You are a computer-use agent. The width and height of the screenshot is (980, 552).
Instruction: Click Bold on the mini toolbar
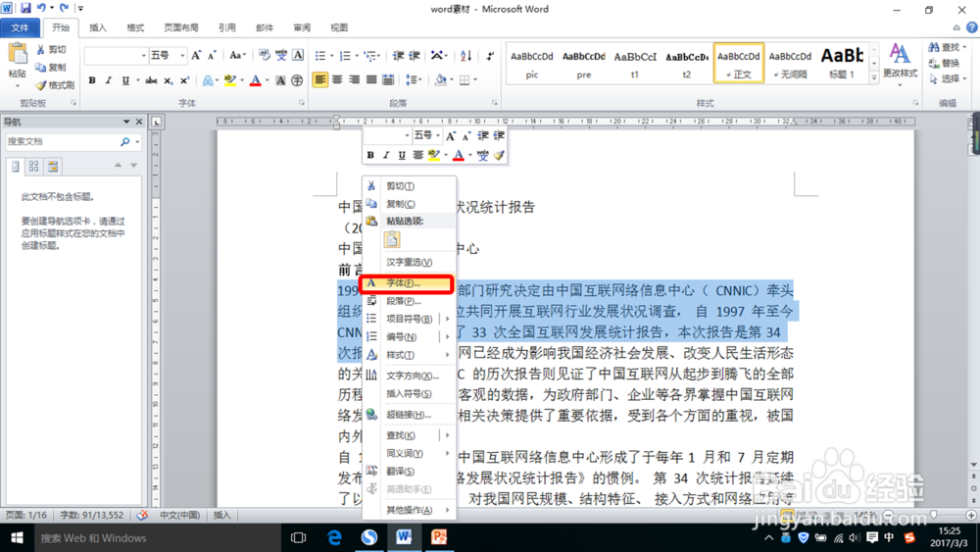click(370, 155)
